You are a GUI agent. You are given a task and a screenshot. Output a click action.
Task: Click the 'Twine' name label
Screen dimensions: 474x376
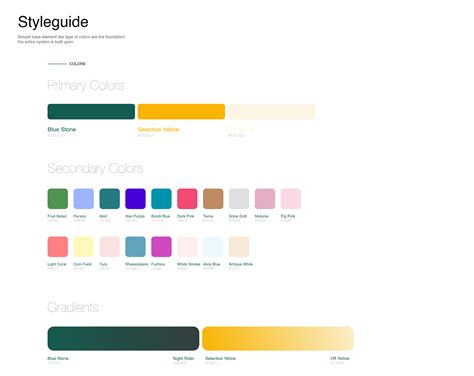point(208,216)
